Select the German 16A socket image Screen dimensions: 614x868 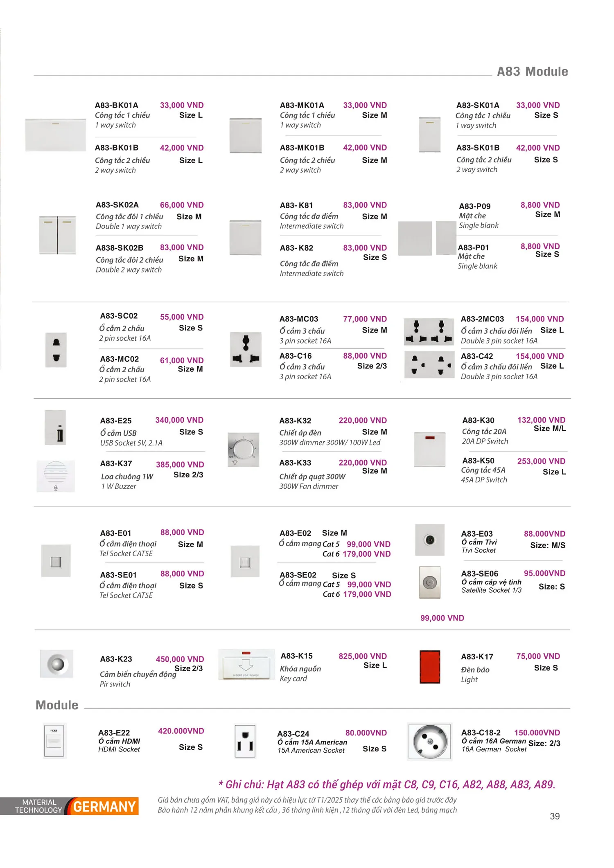430,742
